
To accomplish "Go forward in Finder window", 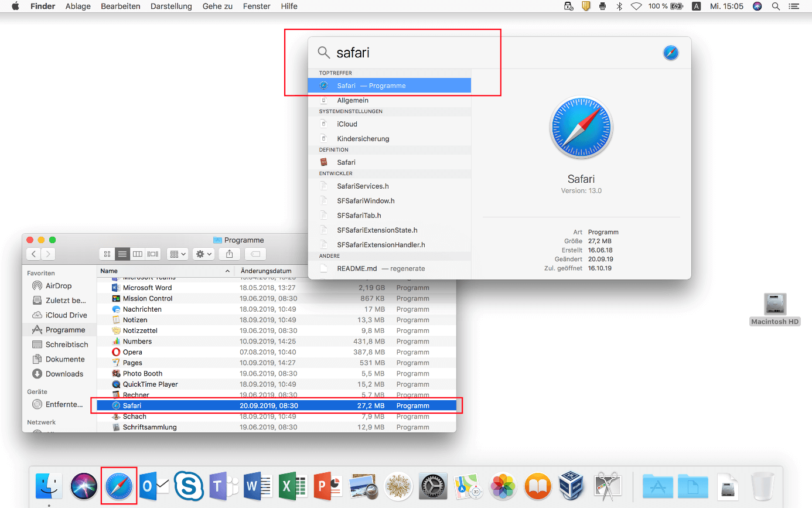I will pyautogui.click(x=48, y=254).
